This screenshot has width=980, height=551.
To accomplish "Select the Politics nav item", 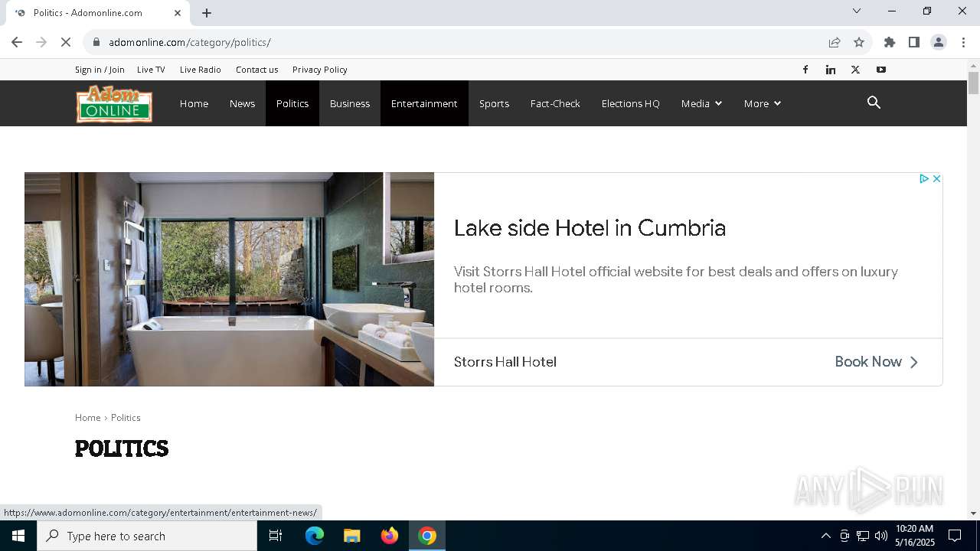I will 292,103.
